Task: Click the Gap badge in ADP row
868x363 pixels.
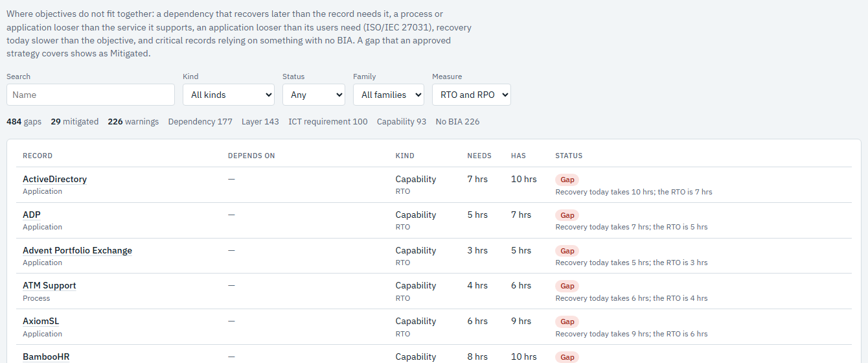Action: (x=567, y=215)
